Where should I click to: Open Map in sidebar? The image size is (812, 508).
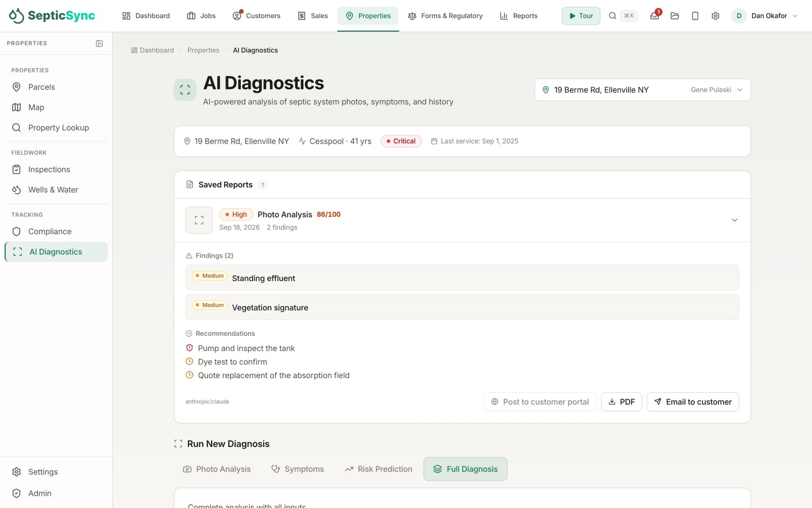56,107
